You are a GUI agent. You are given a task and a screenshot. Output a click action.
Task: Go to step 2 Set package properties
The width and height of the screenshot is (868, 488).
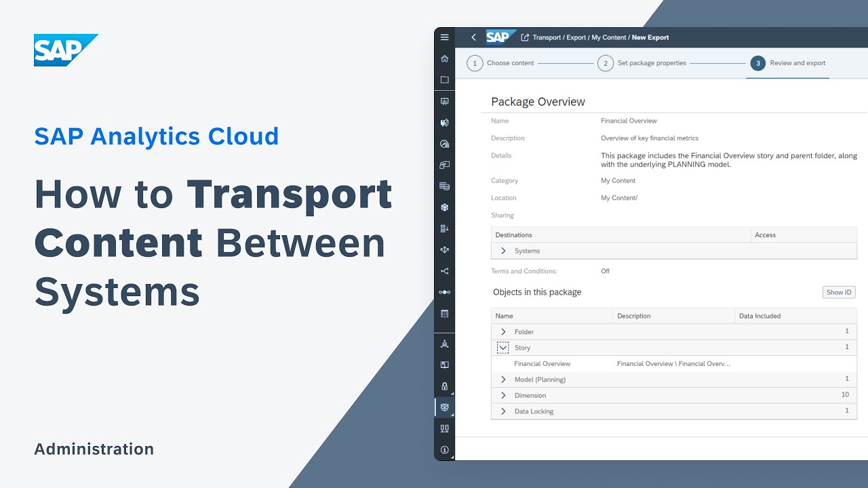coord(642,63)
